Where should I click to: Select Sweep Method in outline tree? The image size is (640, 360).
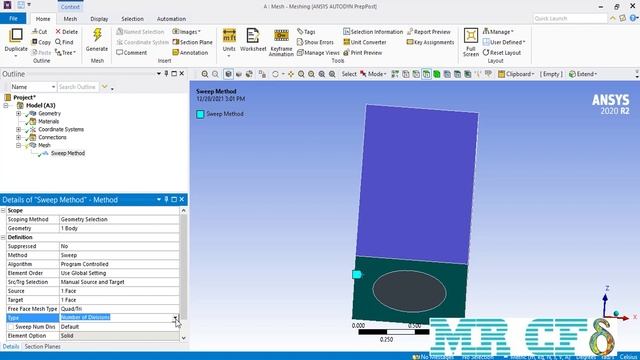pyautogui.click(x=68, y=153)
